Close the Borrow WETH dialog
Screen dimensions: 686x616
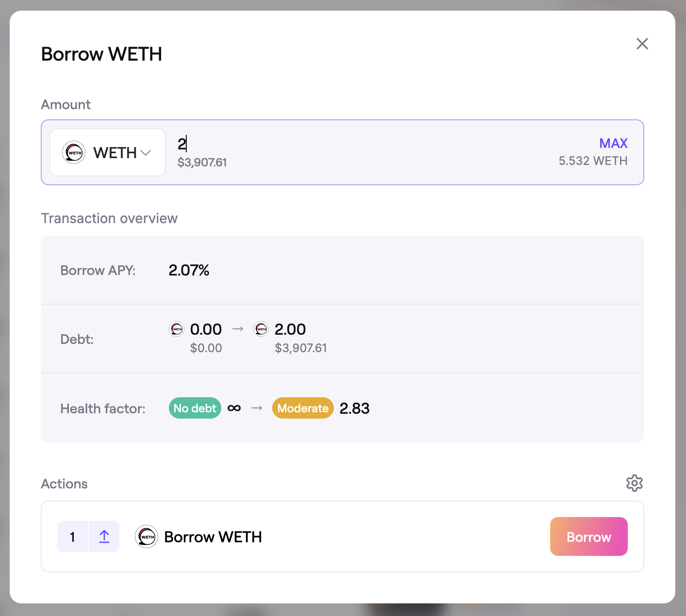[642, 44]
